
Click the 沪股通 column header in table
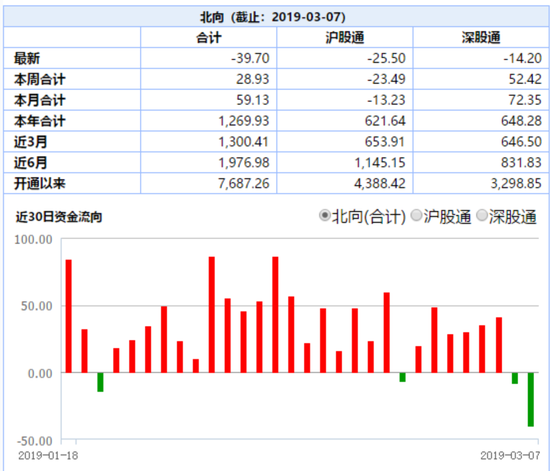pyautogui.click(x=344, y=38)
